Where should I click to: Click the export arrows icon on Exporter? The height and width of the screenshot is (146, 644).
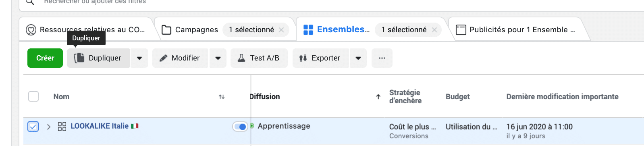(x=303, y=58)
